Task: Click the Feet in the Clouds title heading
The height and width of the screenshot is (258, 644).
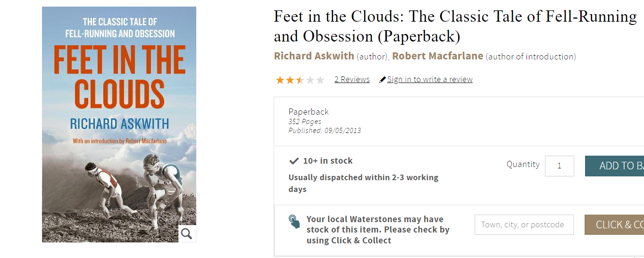Action: point(455,26)
